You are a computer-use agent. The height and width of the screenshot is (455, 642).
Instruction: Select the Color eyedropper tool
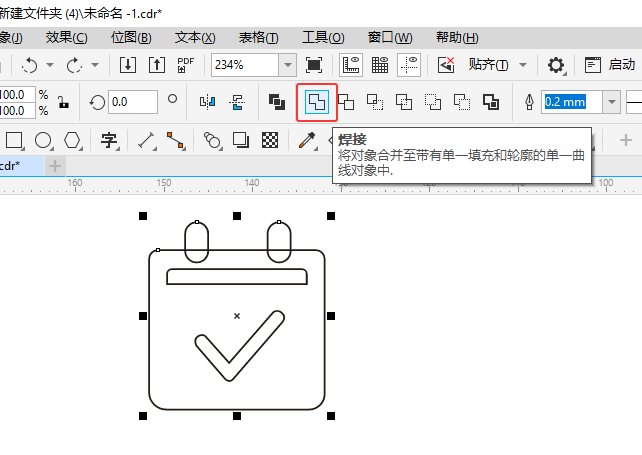pyautogui.click(x=307, y=140)
